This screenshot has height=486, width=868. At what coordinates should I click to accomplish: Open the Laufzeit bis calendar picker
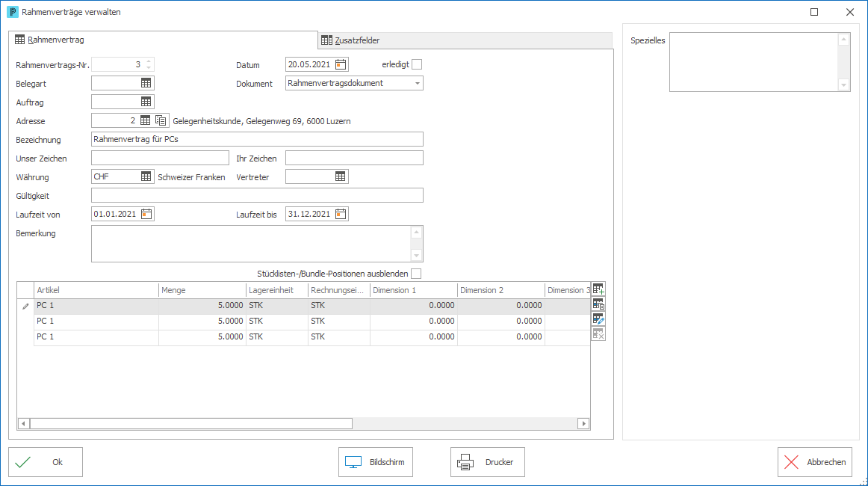pos(341,214)
